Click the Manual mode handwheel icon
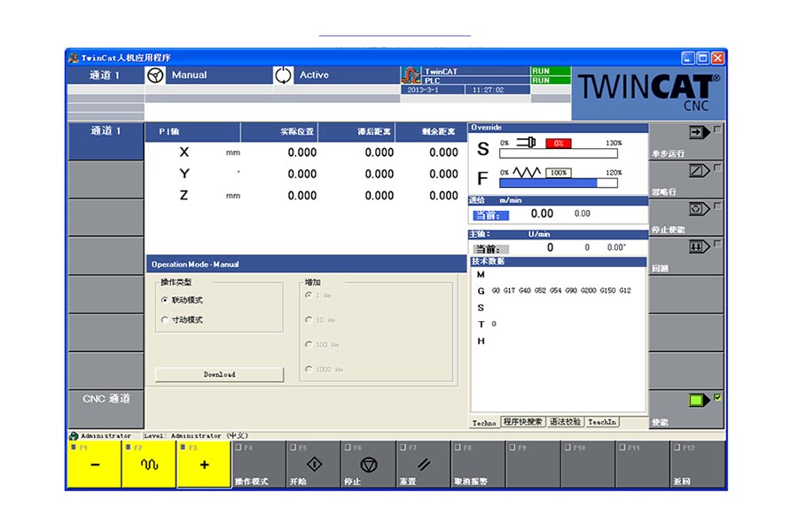This screenshot has height=532, width=798. [x=155, y=75]
